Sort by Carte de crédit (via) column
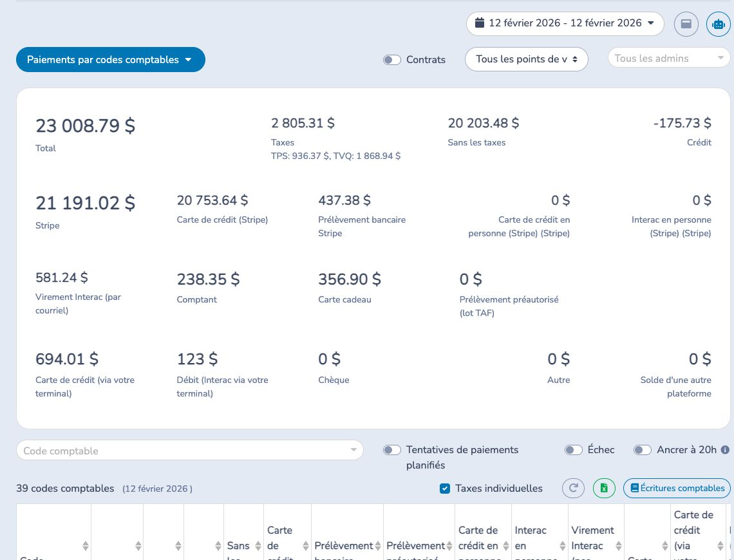The height and width of the screenshot is (560, 734). pos(720,545)
